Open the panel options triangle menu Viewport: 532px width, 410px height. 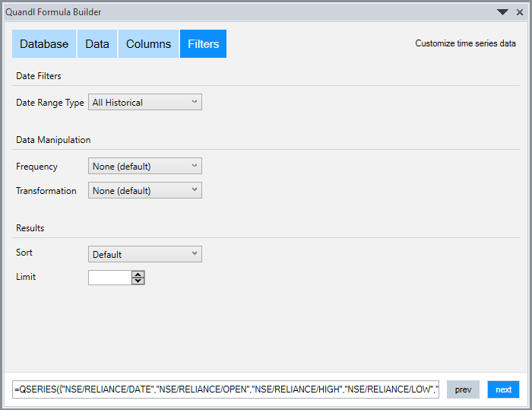coord(502,12)
